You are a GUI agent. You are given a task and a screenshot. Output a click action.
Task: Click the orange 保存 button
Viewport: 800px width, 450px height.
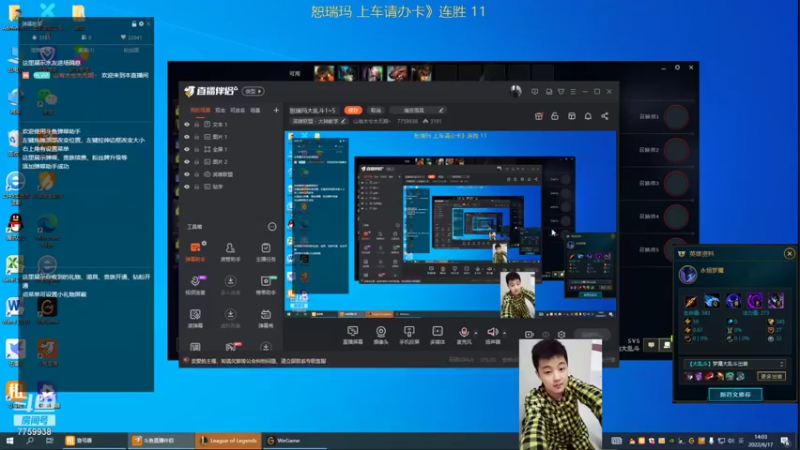click(353, 110)
